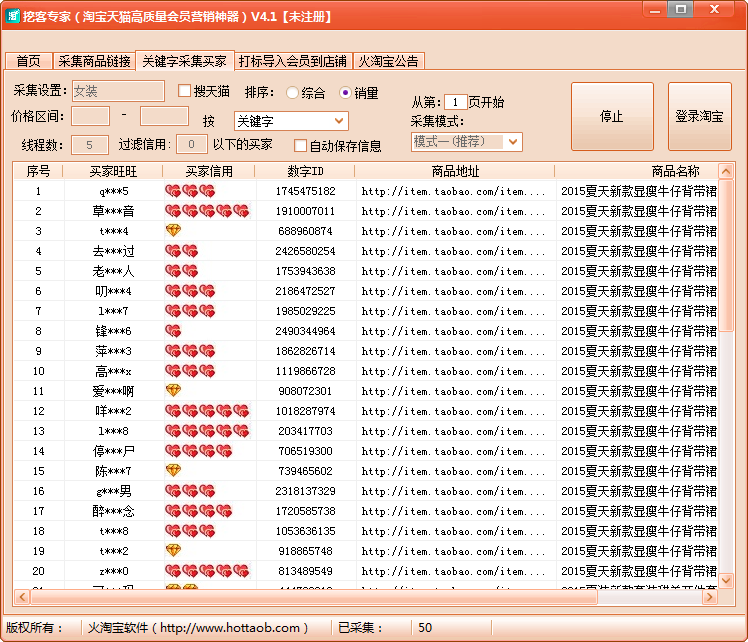This screenshot has width=748, height=642.
Task: Click diamond credit icon for 陈***7
Action: point(173,471)
